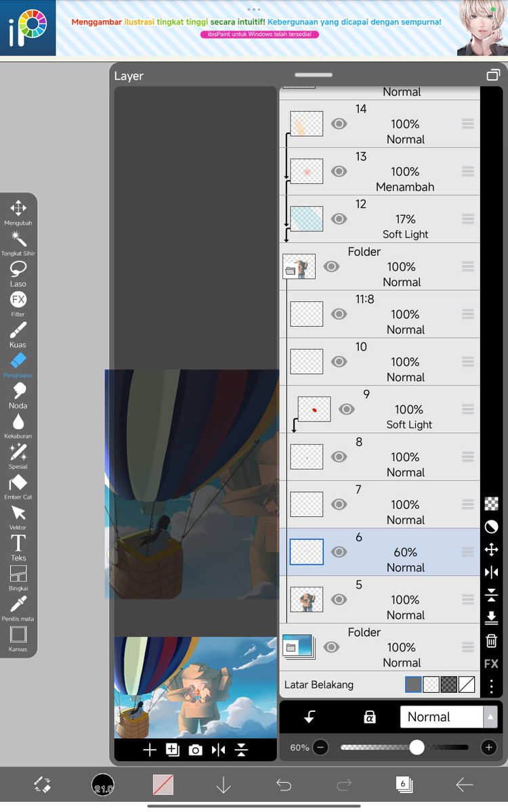Open the Kanvas canvas tool
The image size is (508, 812).
point(18,639)
